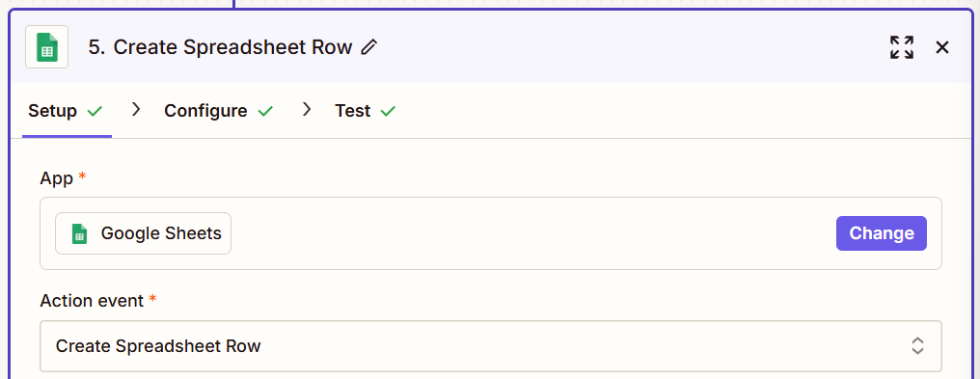This screenshot has height=379, width=980.
Task: Switch to the Configure tab
Action: coord(205,111)
